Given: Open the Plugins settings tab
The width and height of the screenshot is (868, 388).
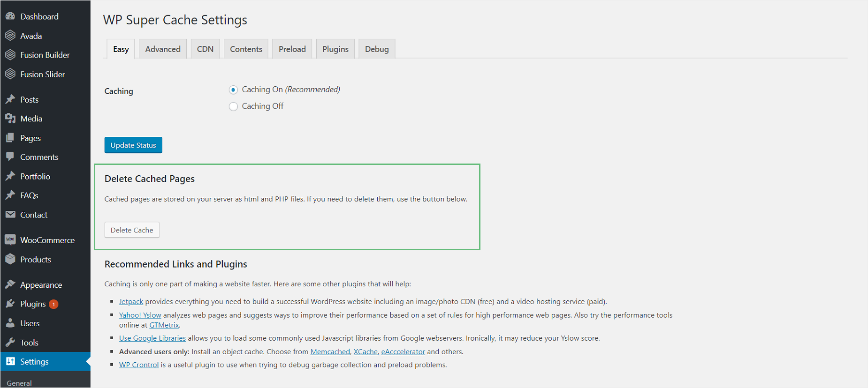Looking at the screenshot, I should coord(335,49).
